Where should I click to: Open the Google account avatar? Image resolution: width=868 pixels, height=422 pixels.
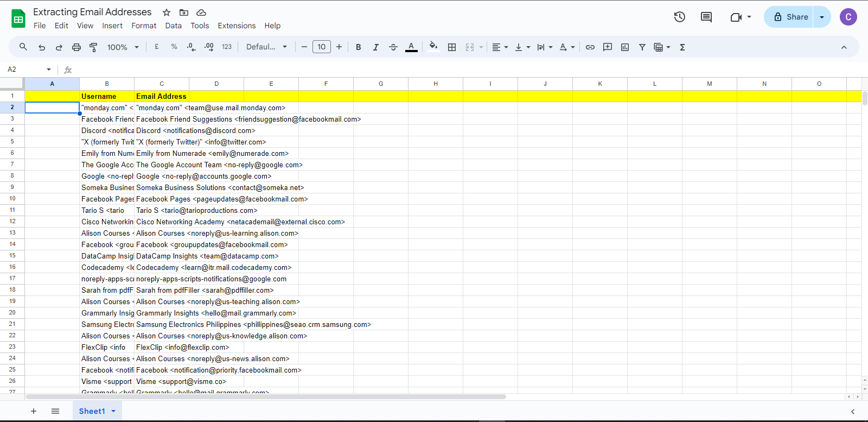pos(848,17)
